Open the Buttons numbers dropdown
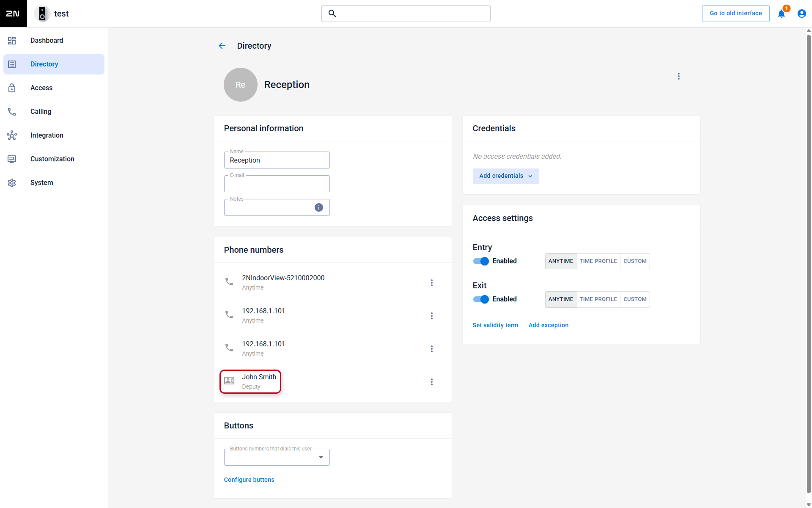812x508 pixels. pyautogui.click(x=277, y=457)
